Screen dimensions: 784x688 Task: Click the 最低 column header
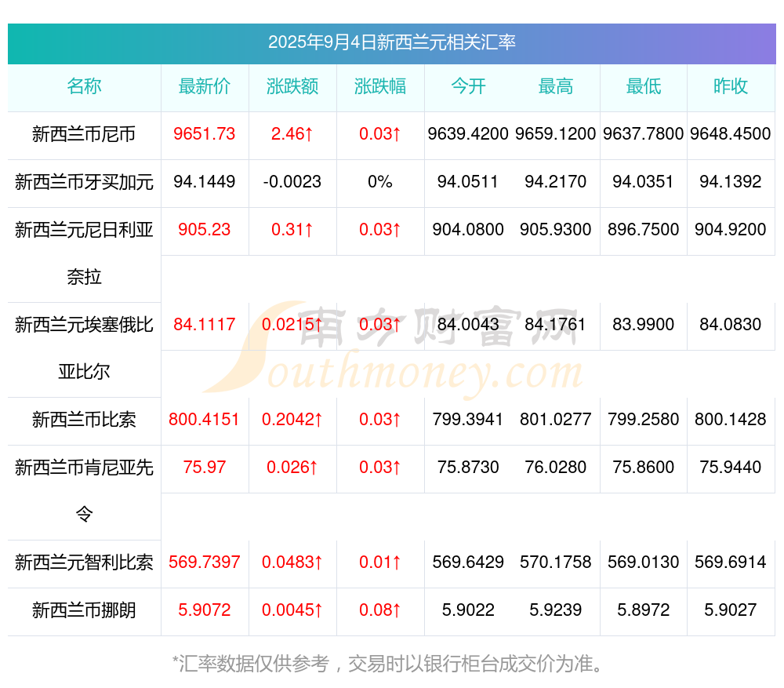pos(644,86)
